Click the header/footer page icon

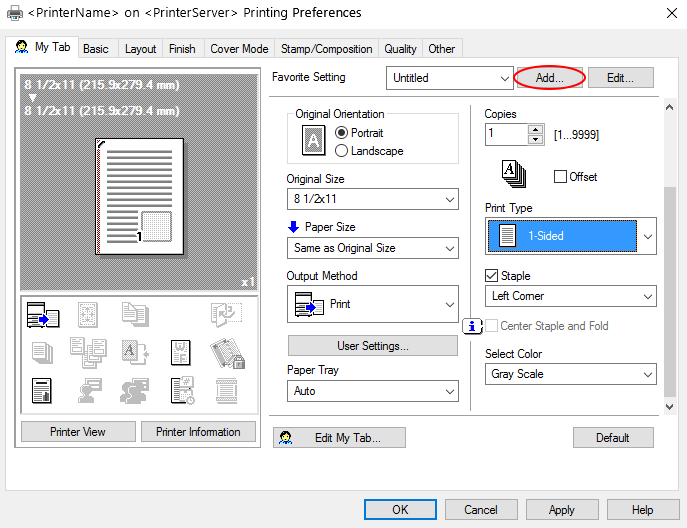tap(227, 390)
